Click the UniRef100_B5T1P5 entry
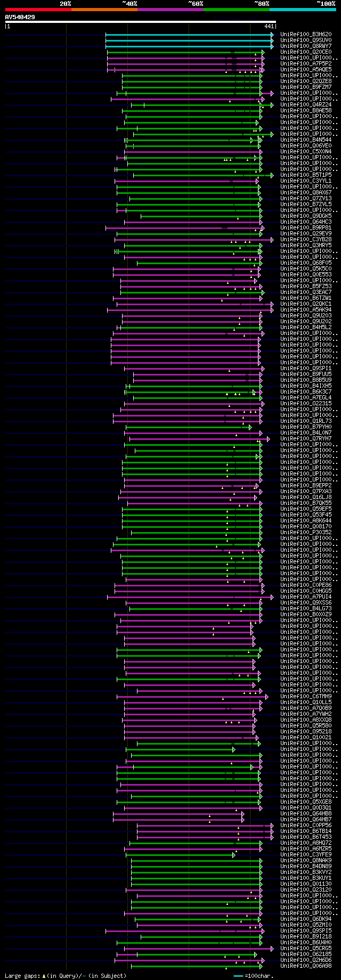 (x=306, y=175)
